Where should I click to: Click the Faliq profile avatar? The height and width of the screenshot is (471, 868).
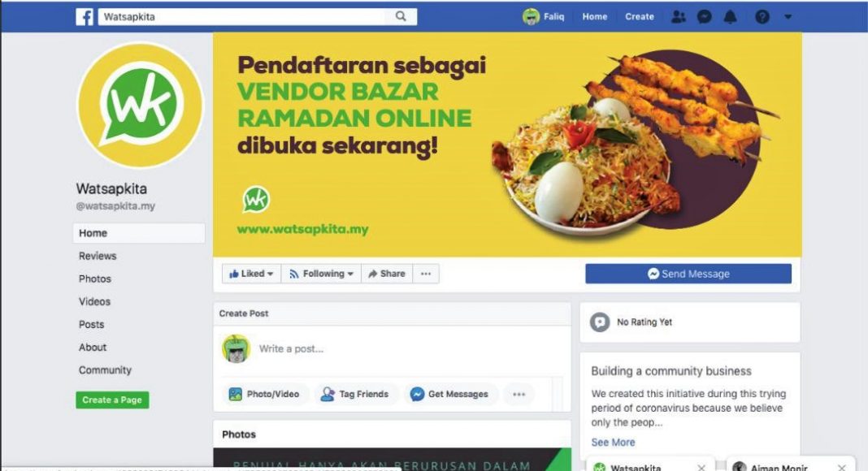(x=531, y=16)
